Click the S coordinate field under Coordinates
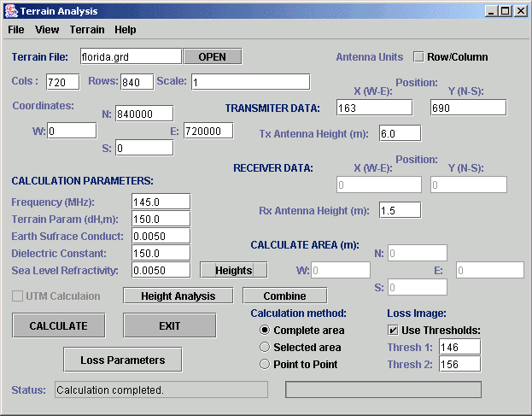Screen dimensions: 532x416 [x=144, y=148]
